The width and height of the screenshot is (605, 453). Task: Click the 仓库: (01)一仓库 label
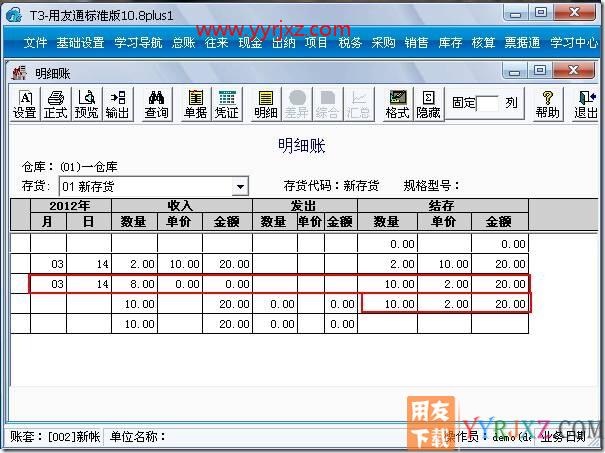click(69, 167)
